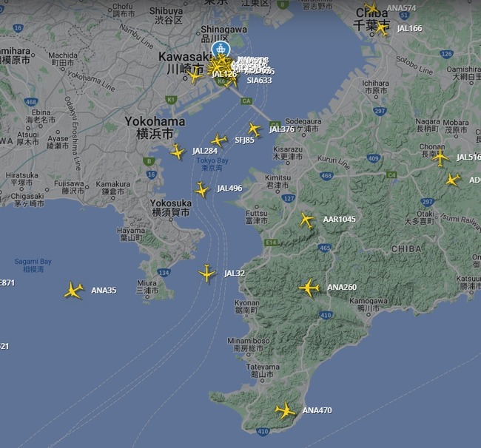Click the SIA633 flight label
The width and height of the screenshot is (481, 448).
click(259, 81)
